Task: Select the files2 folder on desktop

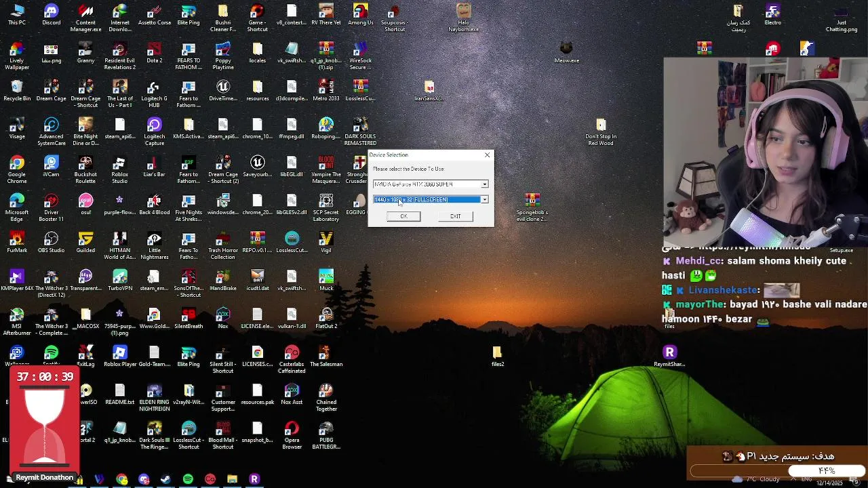Action: pyautogui.click(x=498, y=357)
